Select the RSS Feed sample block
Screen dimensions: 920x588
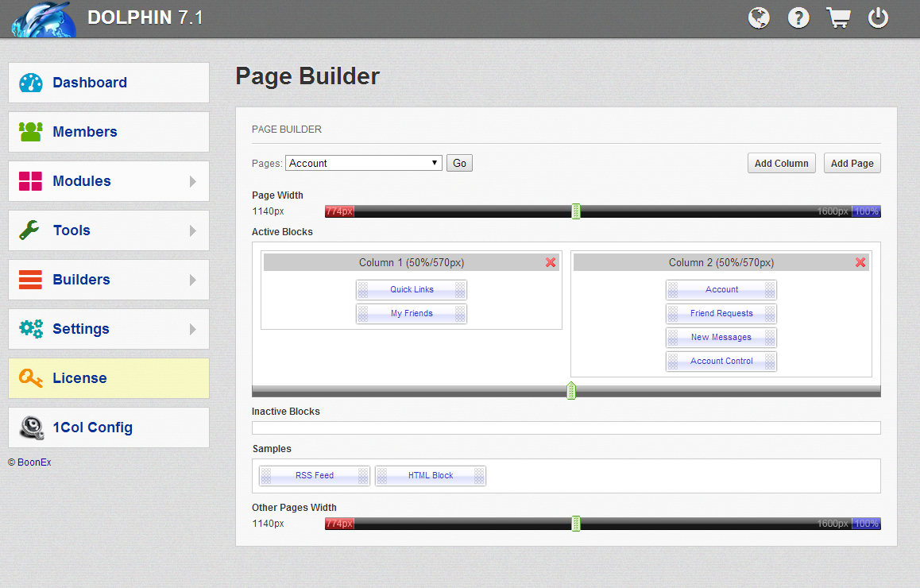(315, 475)
